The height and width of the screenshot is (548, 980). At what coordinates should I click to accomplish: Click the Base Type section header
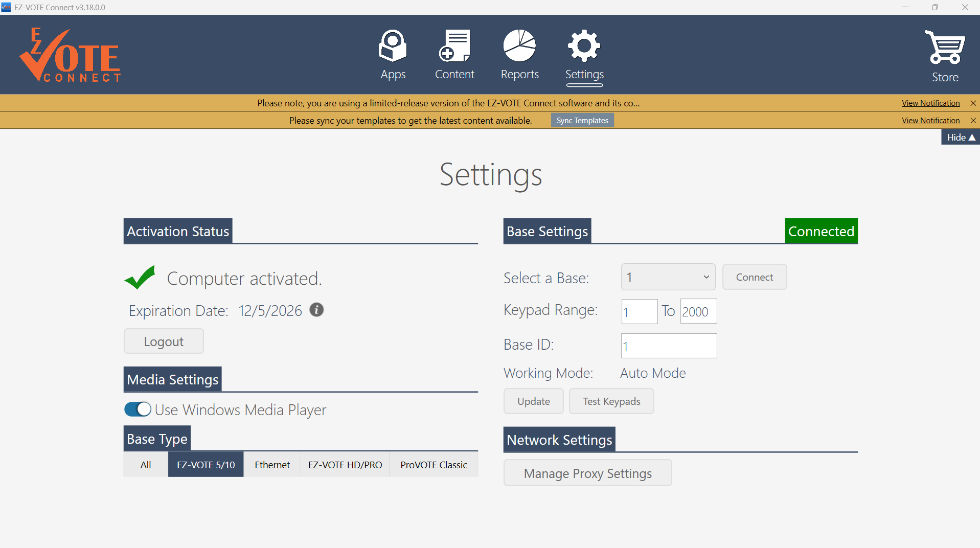tap(157, 439)
